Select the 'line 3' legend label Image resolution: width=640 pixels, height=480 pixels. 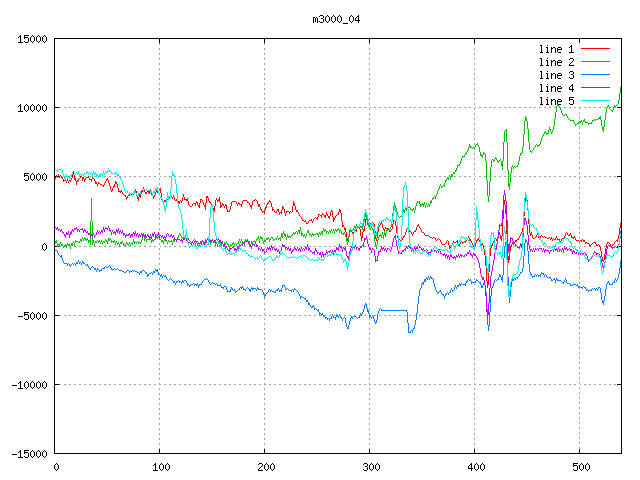556,75
